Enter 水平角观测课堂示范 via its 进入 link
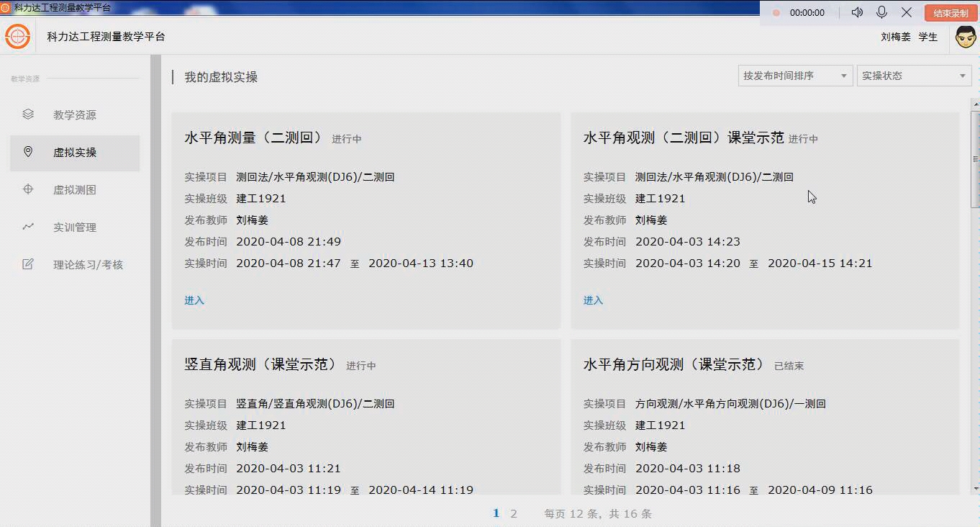Screen dimensions: 980x527 [593, 300]
